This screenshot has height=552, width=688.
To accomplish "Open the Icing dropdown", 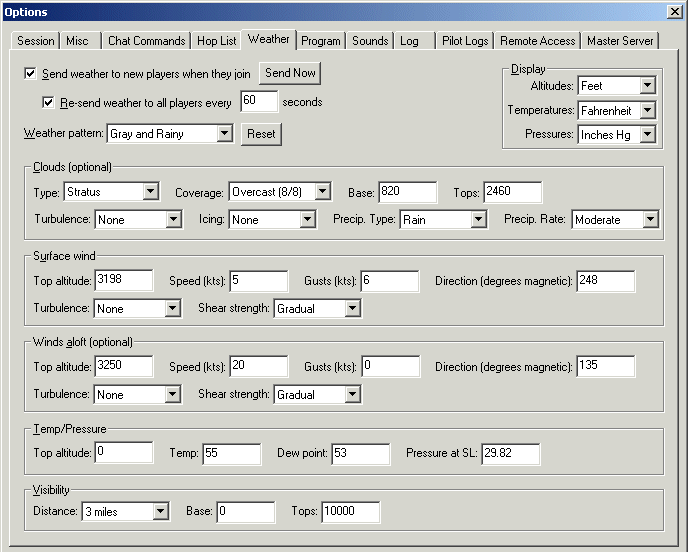I will coord(272,219).
